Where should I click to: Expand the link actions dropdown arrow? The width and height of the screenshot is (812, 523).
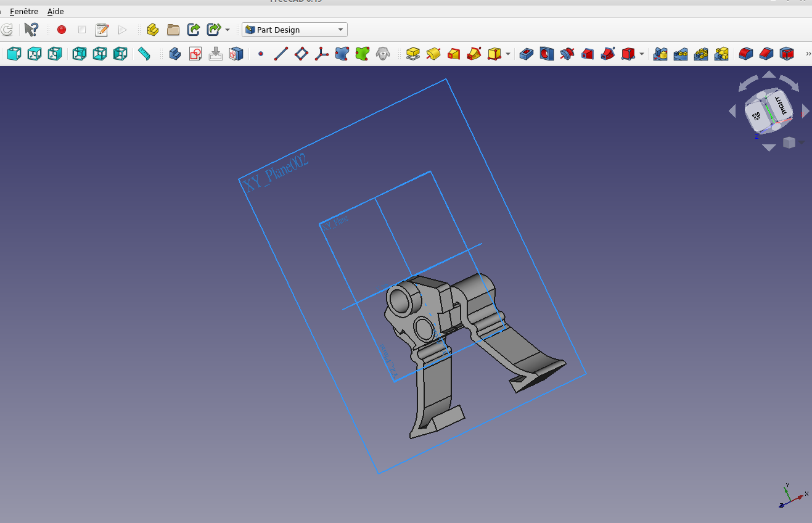pos(228,30)
